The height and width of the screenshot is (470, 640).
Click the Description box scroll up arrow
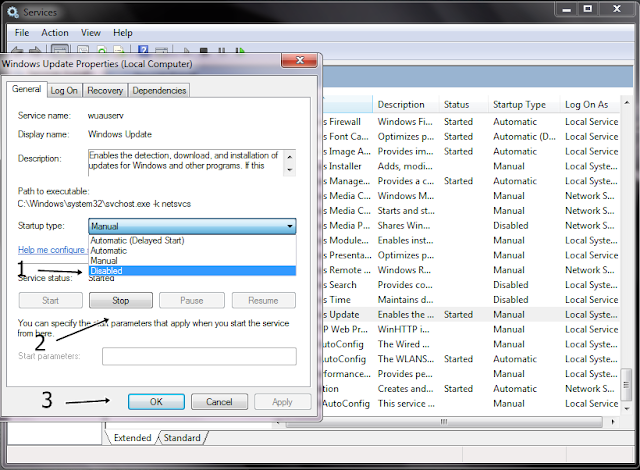(x=290, y=157)
